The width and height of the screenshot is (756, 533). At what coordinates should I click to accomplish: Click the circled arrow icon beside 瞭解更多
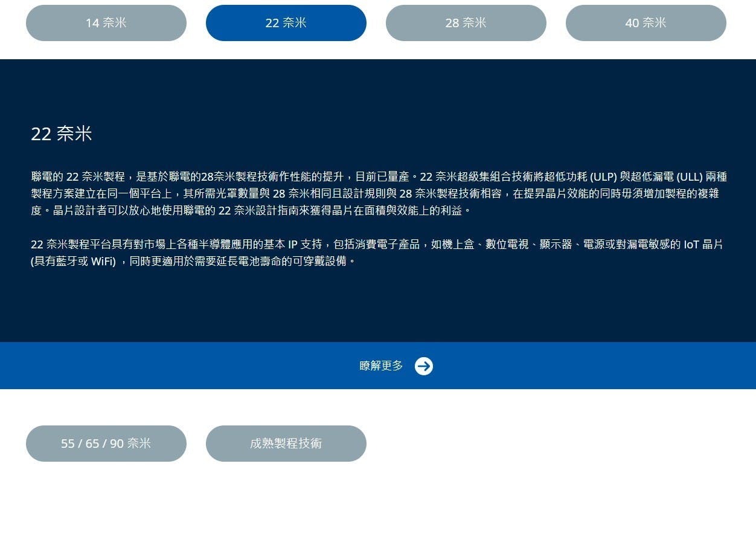(424, 366)
